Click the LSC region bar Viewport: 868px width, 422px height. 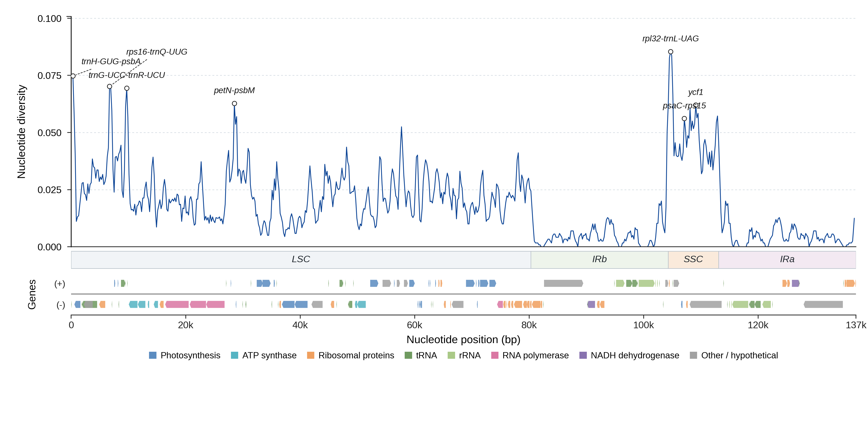click(301, 260)
